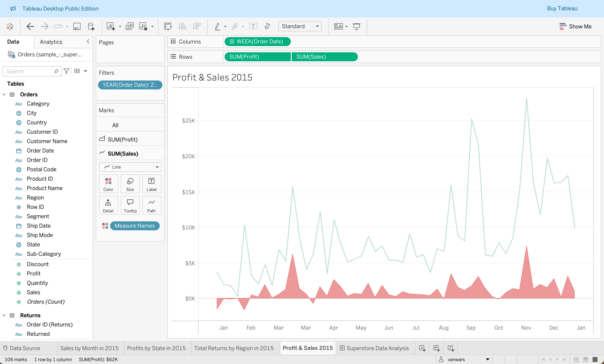604x364 pixels.
Task: Click the Duplicate Sheet toolbar icon
Action: pos(130,26)
